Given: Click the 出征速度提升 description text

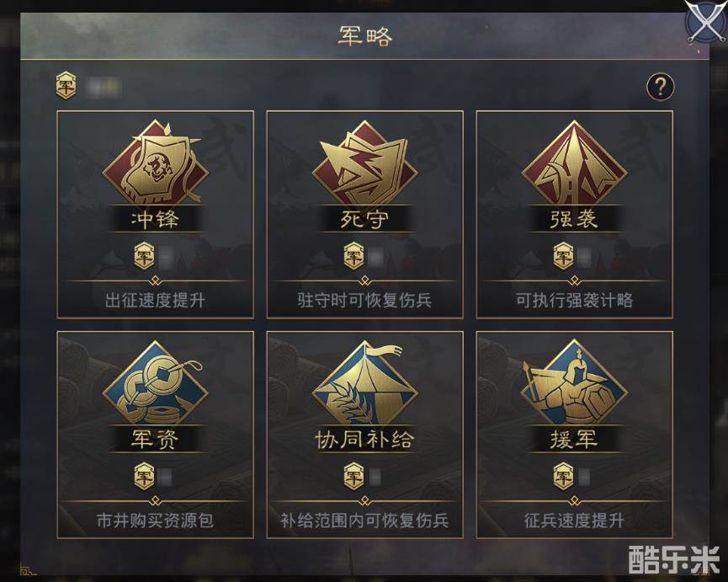Looking at the screenshot, I should coord(155,300).
